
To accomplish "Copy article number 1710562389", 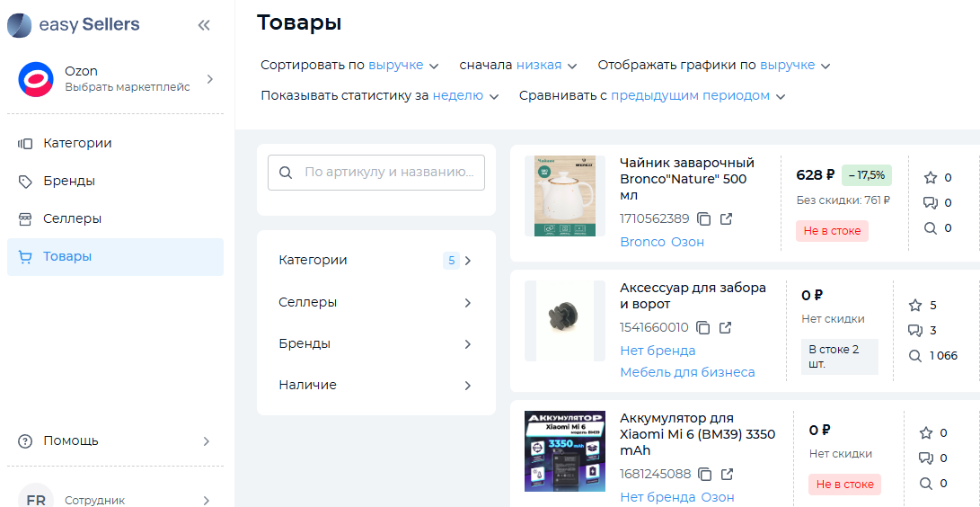I will point(704,218).
